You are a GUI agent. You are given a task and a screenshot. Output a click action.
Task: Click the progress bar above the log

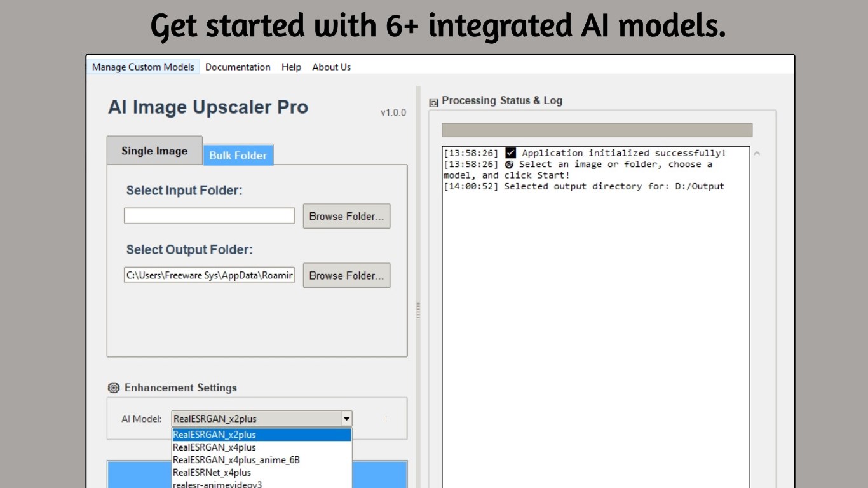click(597, 130)
